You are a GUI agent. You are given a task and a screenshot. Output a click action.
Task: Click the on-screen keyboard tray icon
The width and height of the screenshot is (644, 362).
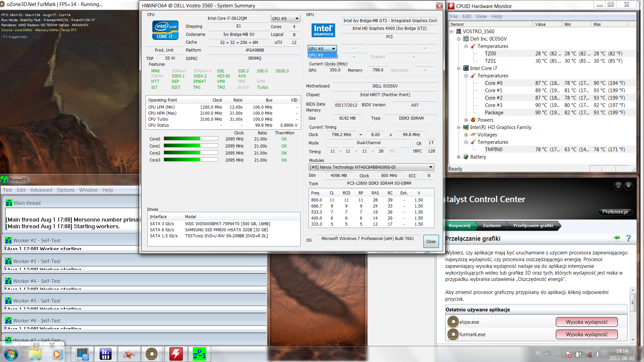[547, 353]
